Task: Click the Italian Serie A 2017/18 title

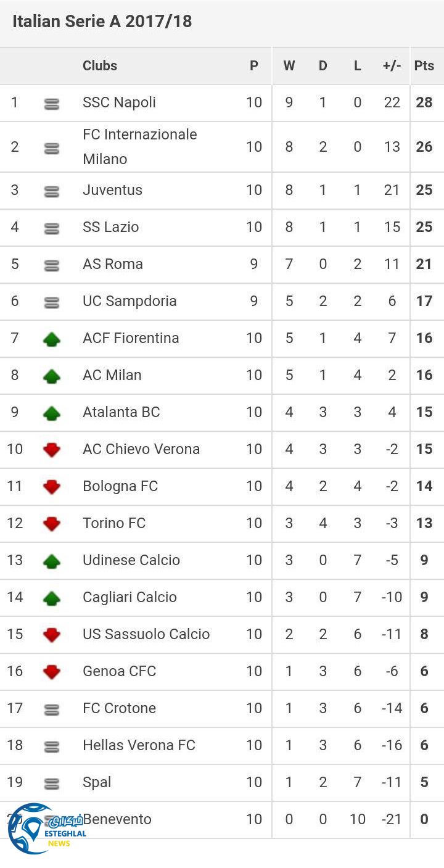Action: click(102, 22)
